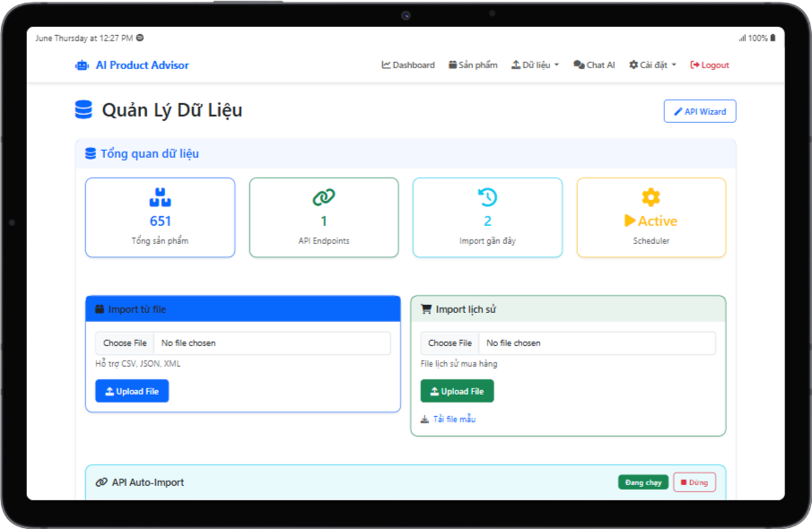This screenshot has height=529, width=812.
Task: Select the 651 total products value
Action: [x=160, y=221]
